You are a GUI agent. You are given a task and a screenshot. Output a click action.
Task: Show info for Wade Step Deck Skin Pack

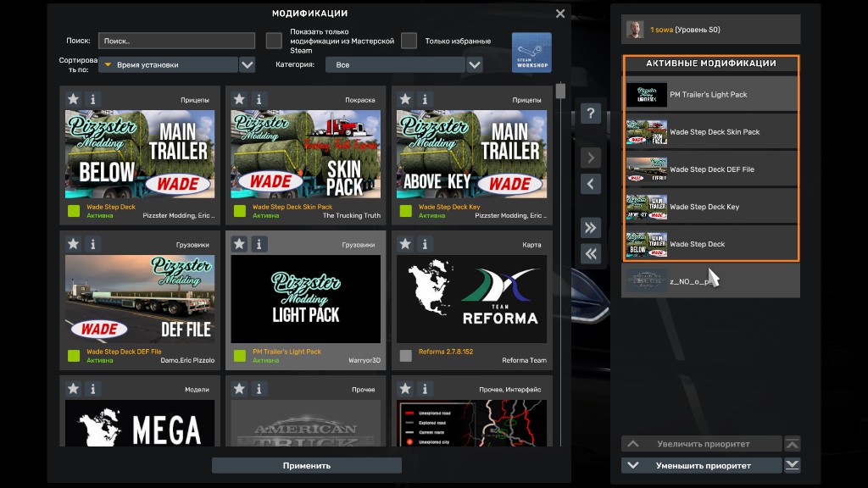pos(259,100)
